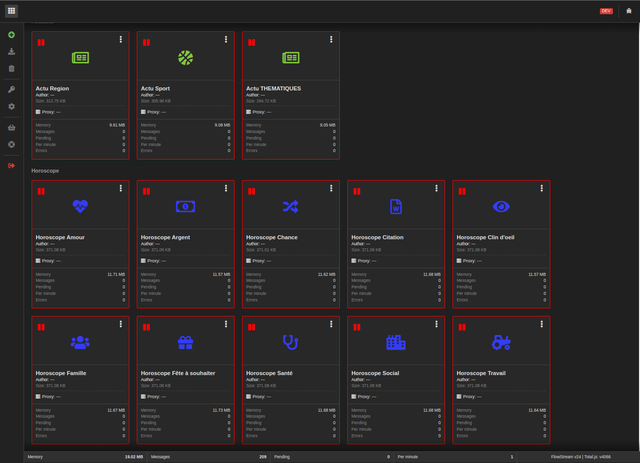Click the newspaper icon of Actu THEMATIQUES
This screenshot has height=463, width=640.
coord(291,58)
